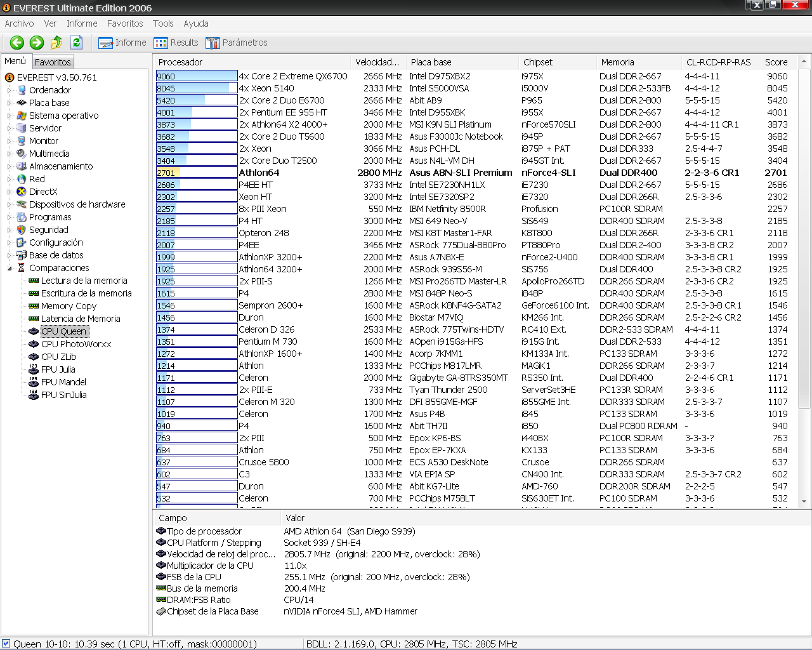Open the Informe report button
Image resolution: width=812 pixels, height=650 pixels.
coord(122,43)
